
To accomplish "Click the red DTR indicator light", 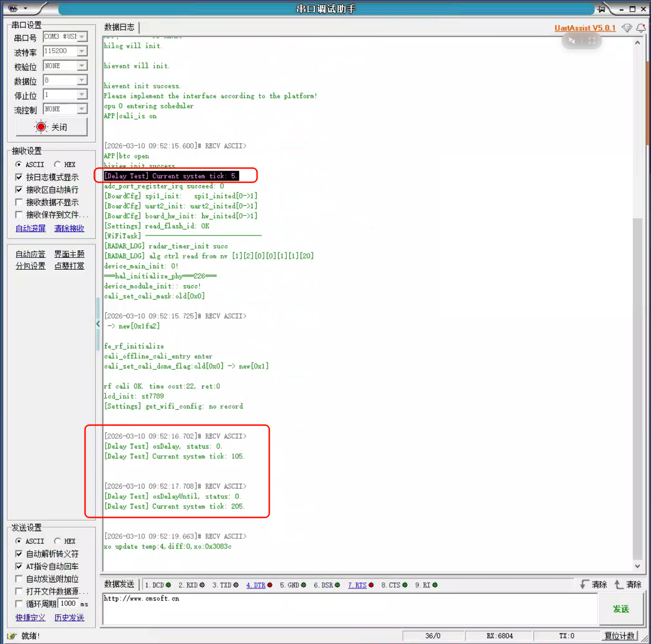I will click(x=270, y=585).
